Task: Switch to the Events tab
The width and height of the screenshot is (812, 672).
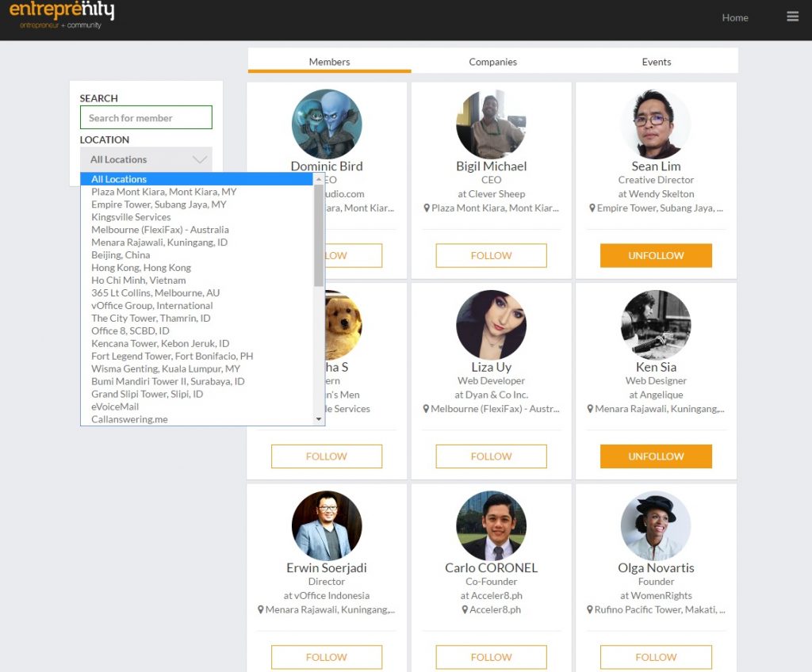Action: pyautogui.click(x=656, y=62)
